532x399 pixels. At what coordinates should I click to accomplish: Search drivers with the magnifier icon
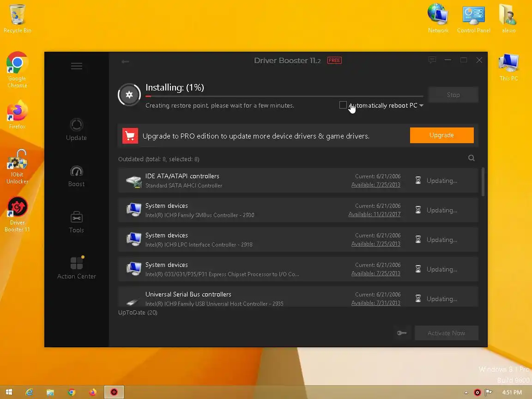pyautogui.click(x=471, y=158)
